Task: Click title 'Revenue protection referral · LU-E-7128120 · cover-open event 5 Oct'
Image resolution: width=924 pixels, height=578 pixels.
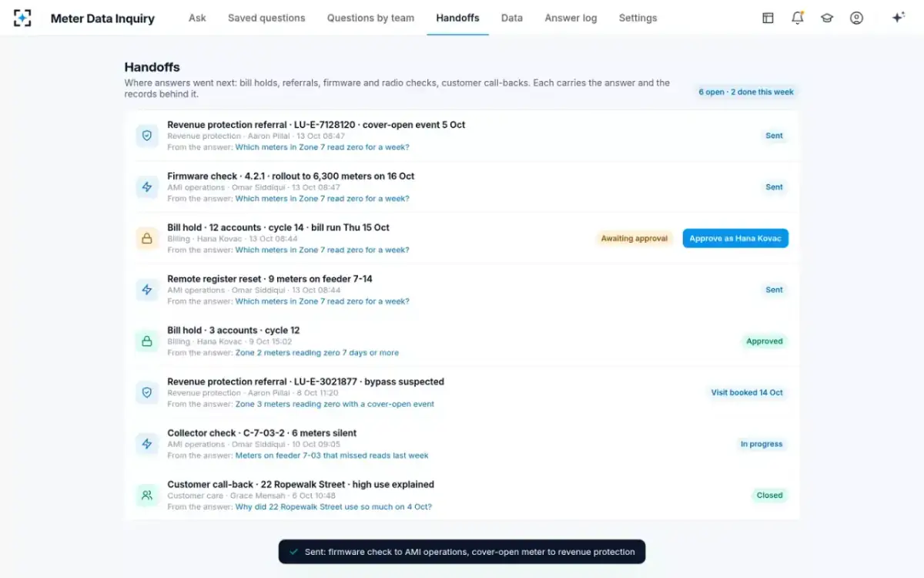Action: (x=316, y=125)
